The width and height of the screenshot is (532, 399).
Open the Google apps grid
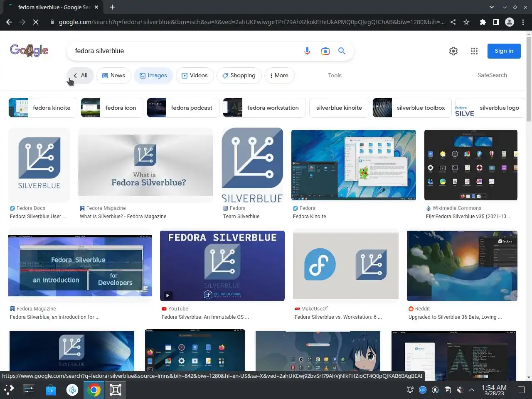point(474,51)
